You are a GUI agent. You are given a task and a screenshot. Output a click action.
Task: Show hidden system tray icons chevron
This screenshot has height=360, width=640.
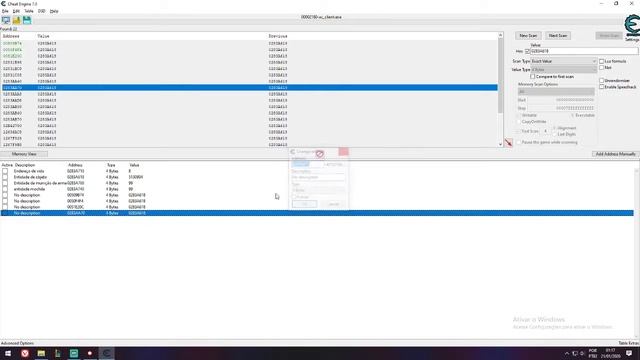pos(567,353)
